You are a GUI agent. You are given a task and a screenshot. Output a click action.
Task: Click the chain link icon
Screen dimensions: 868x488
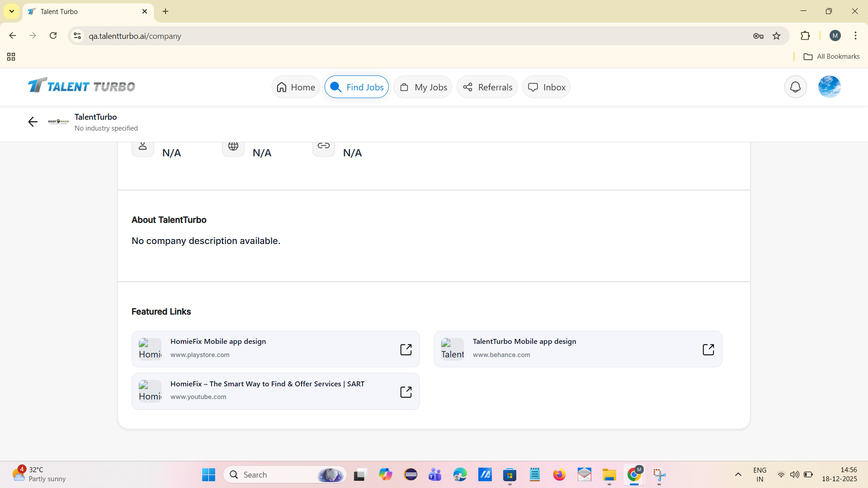[x=324, y=146]
